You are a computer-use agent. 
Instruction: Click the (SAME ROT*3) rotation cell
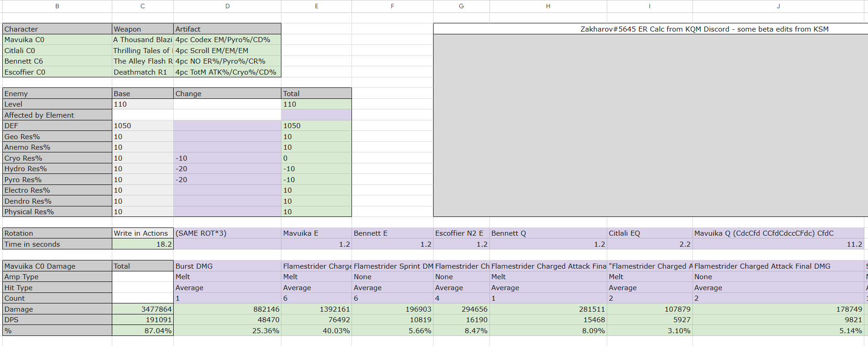pos(227,233)
